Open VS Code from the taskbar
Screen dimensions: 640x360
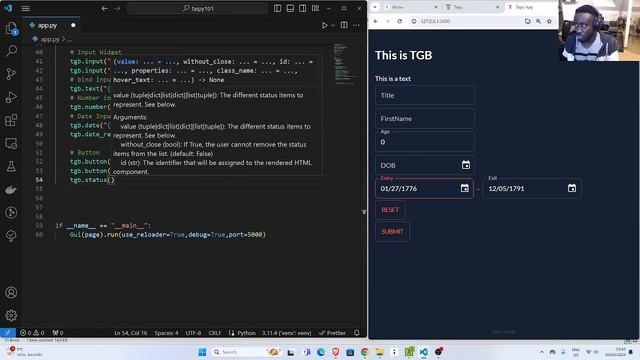pos(424,352)
